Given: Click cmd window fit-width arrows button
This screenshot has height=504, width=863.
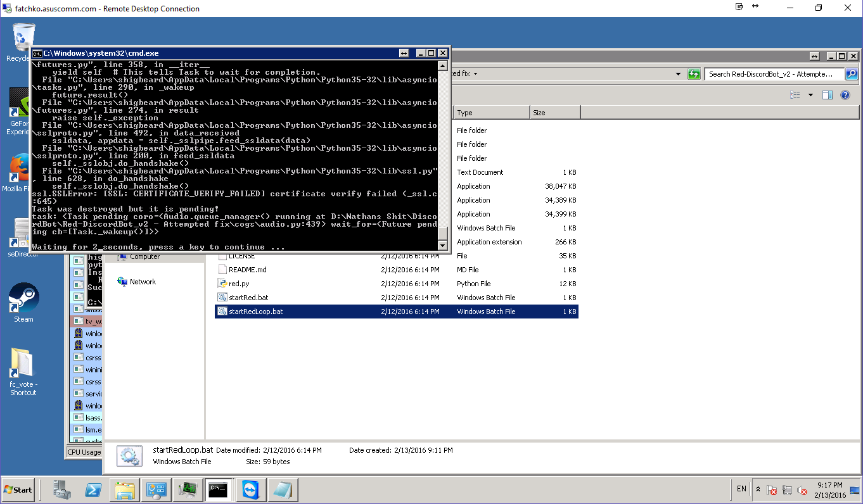Looking at the screenshot, I should [x=404, y=54].
